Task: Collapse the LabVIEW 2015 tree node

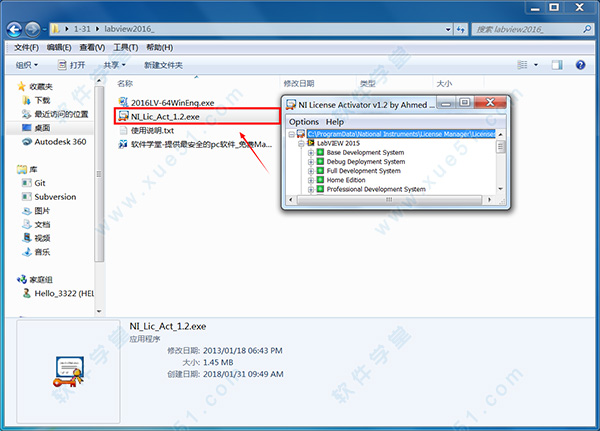Action: click(301, 143)
